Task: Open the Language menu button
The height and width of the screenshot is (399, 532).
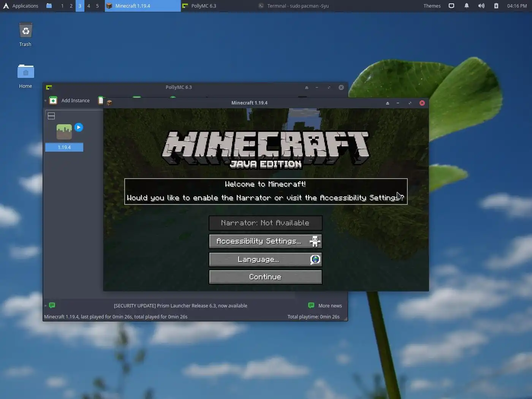Action: [265, 260]
